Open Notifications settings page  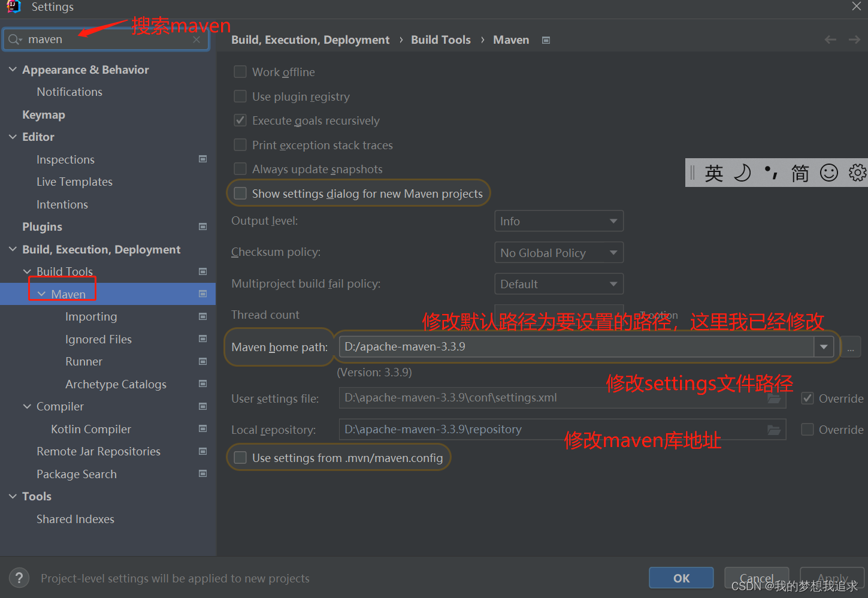click(x=69, y=92)
